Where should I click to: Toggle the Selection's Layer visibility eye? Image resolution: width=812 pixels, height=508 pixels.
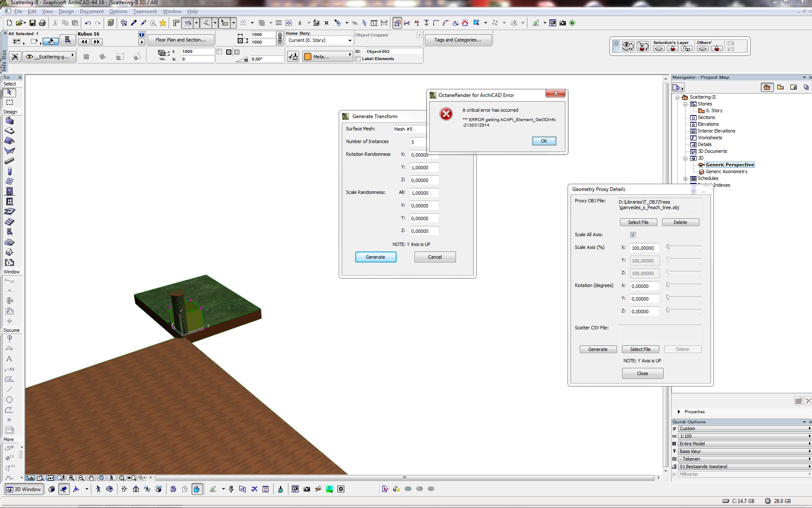tap(658, 49)
